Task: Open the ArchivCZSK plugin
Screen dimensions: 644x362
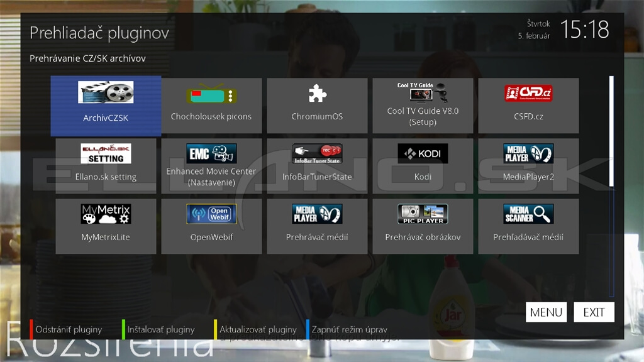Action: [x=106, y=106]
